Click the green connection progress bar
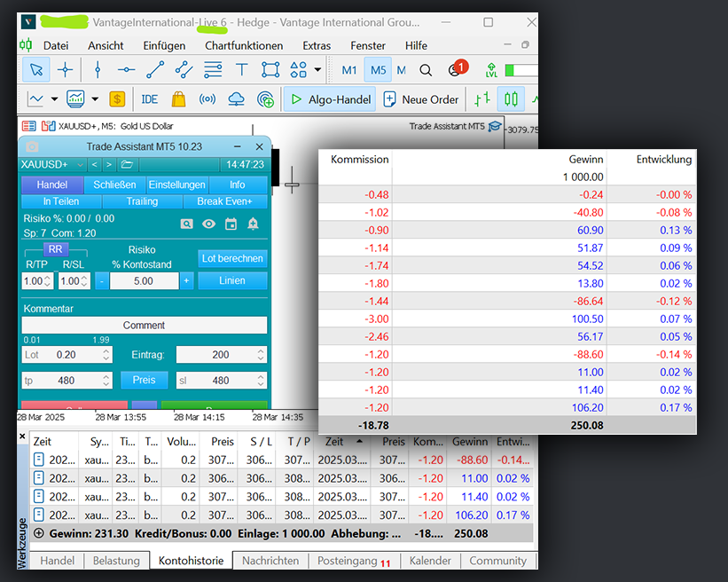Screen dimensions: 728x582 521,70
